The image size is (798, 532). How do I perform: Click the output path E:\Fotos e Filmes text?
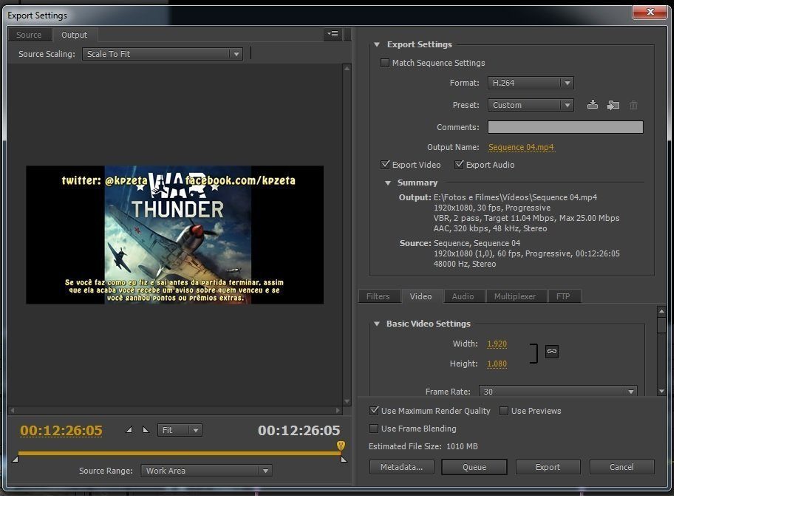point(515,197)
